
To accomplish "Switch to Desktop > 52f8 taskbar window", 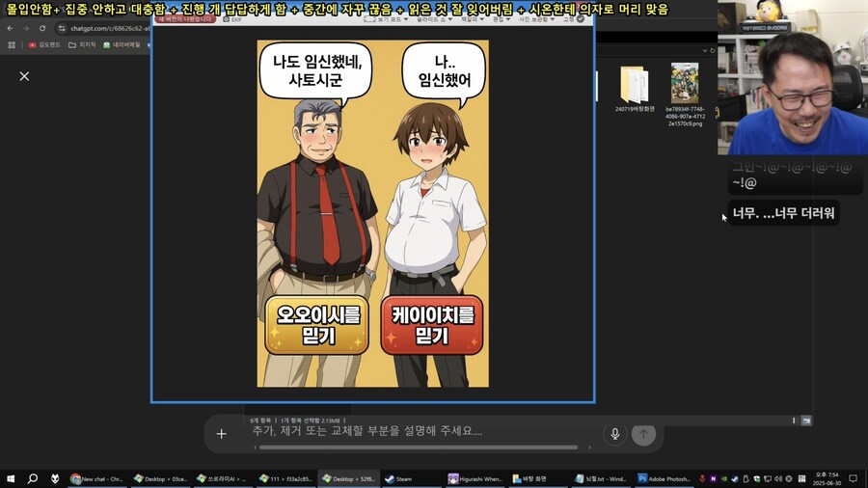I will [x=349, y=478].
